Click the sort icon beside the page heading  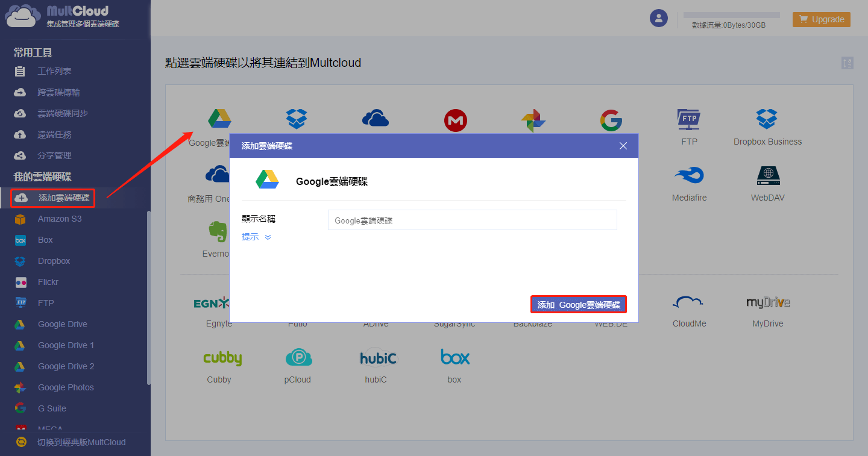(848, 63)
